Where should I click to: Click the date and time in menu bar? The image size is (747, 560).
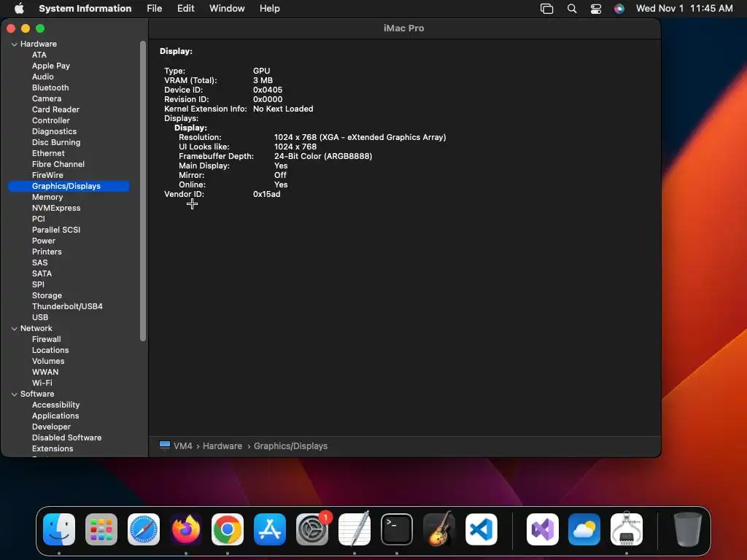(x=684, y=9)
